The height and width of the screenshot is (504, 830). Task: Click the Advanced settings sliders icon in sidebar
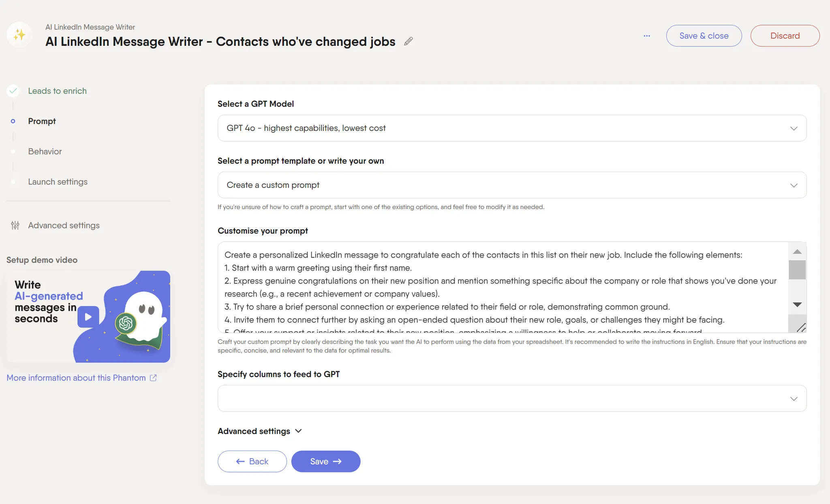click(15, 225)
